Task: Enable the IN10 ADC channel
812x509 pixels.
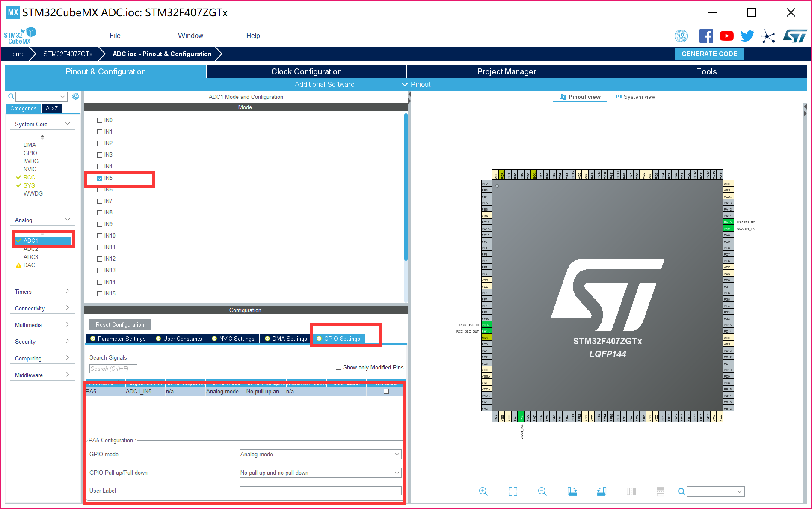Action: pyautogui.click(x=99, y=235)
